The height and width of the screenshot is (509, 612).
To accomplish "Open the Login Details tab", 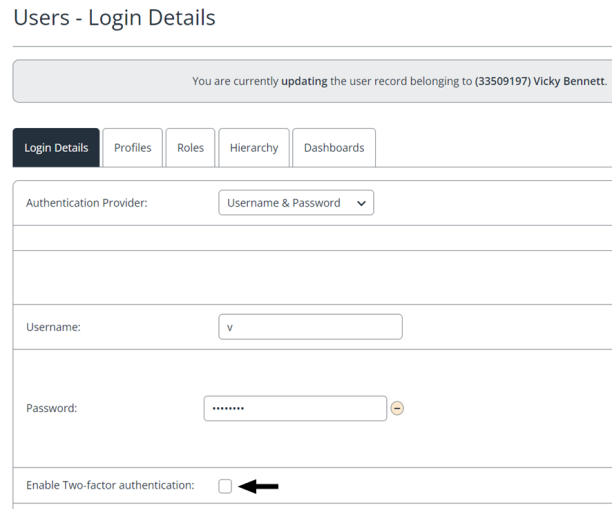I will coord(56,148).
